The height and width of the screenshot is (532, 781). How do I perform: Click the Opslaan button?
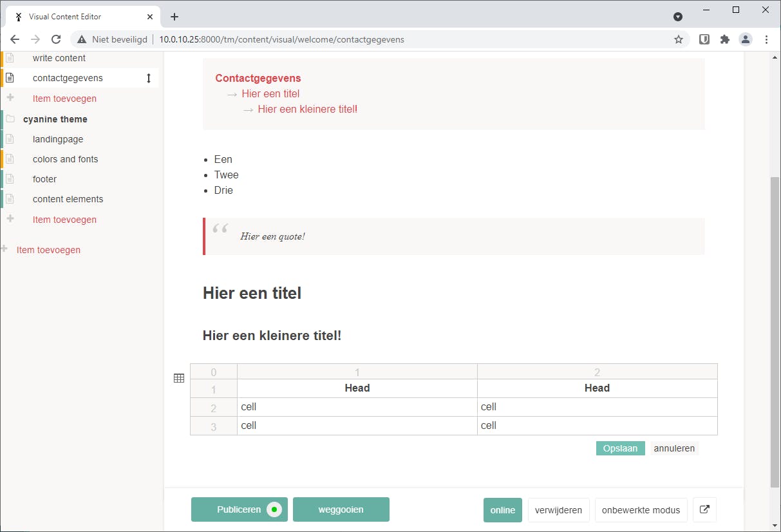[620, 448]
